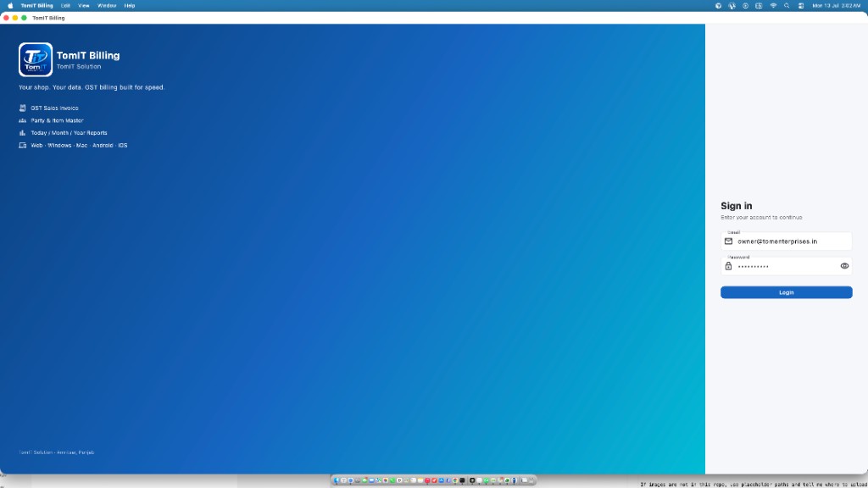This screenshot has height=488, width=868.
Task: Click 'TomIT Solution' subtitle under app name
Action: tap(79, 66)
